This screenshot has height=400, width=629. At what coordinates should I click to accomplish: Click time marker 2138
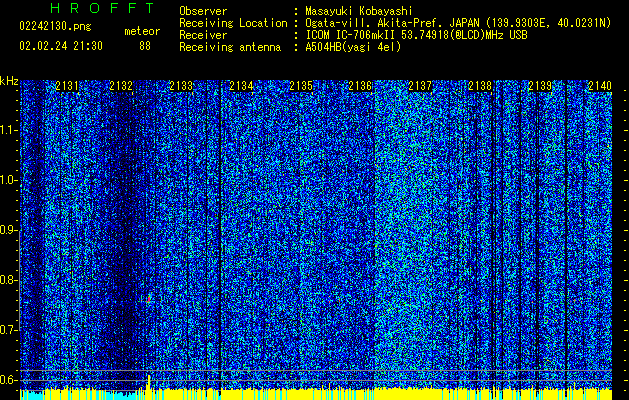(480, 86)
